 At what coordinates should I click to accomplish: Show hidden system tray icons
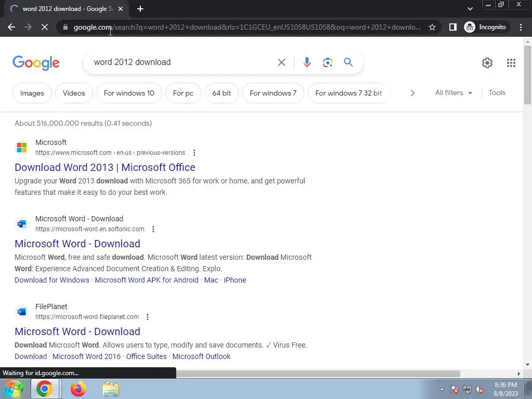point(442,390)
